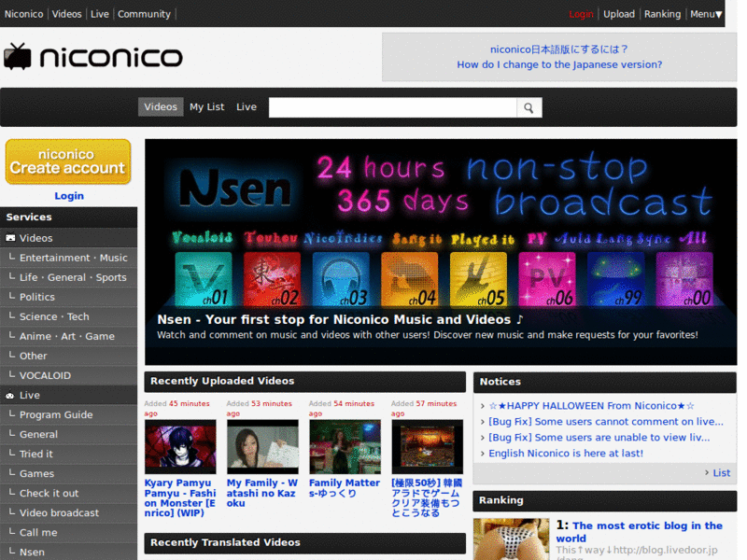Open the 極限50秒 game video thumbnail
The width and height of the screenshot is (747, 560).
click(428, 446)
